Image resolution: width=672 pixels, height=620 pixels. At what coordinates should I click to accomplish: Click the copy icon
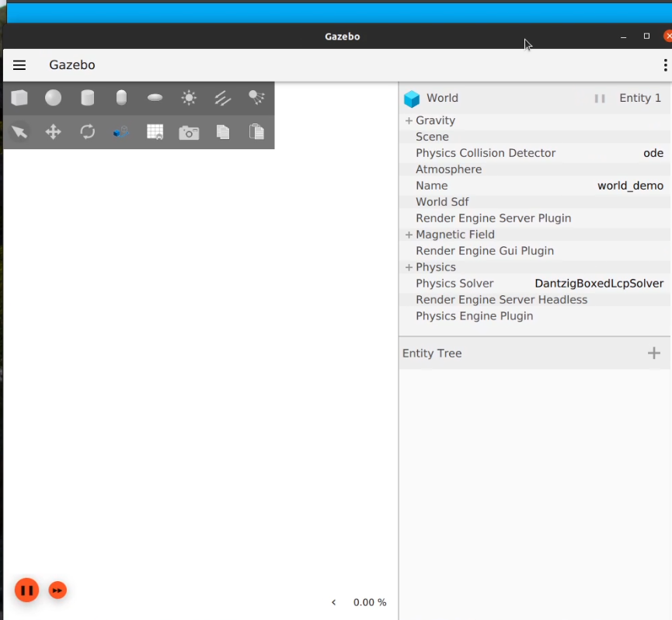coord(223,131)
